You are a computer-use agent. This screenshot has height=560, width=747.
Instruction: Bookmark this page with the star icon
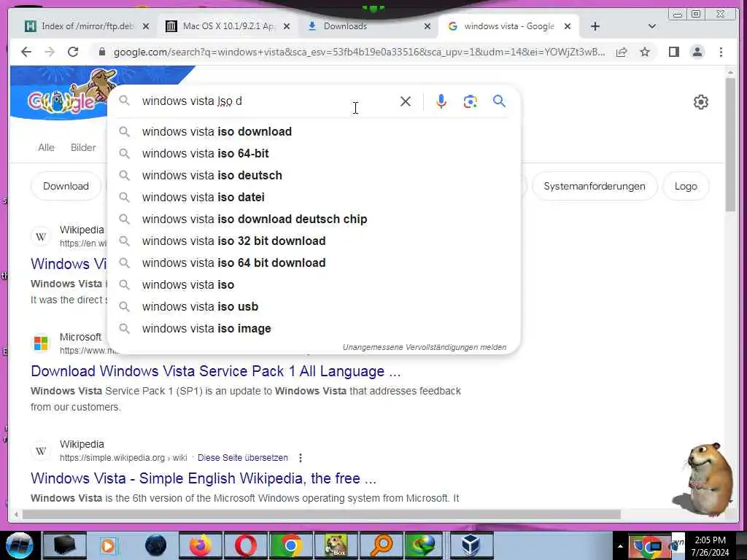point(645,52)
